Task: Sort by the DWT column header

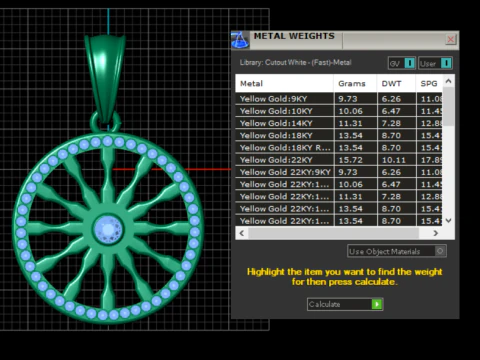Action: pyautogui.click(x=396, y=83)
